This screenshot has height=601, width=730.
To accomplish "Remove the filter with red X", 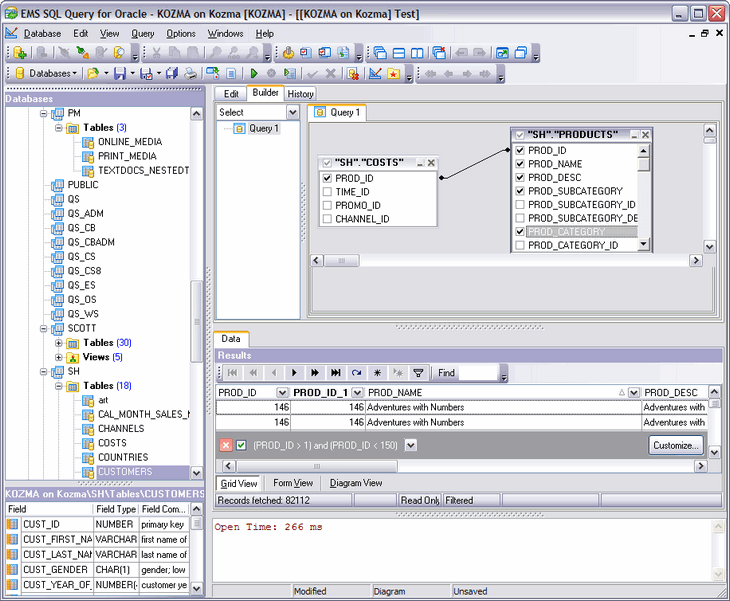I will [x=226, y=445].
